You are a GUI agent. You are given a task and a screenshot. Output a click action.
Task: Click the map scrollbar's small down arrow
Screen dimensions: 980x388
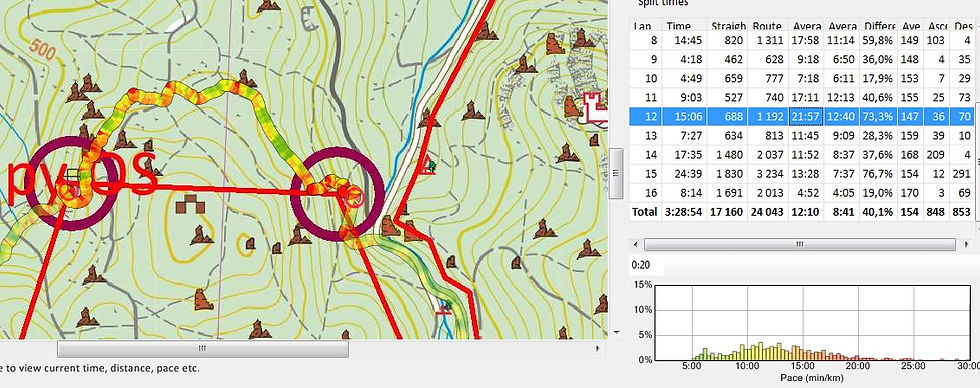coord(616,331)
